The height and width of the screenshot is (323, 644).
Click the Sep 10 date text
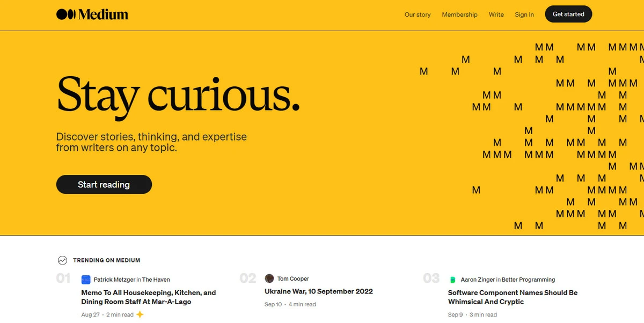(x=273, y=304)
